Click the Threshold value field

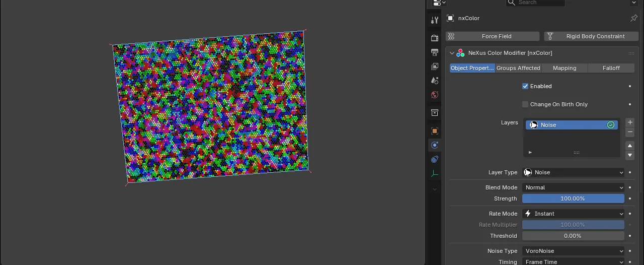573,236
